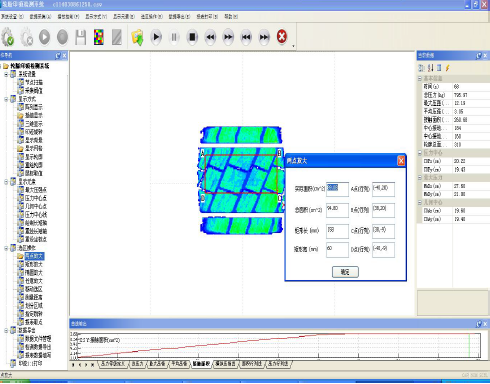This screenshot has height=384, width=490.
Task: Click the 确定 button in the dialog
Action: pyautogui.click(x=345, y=272)
